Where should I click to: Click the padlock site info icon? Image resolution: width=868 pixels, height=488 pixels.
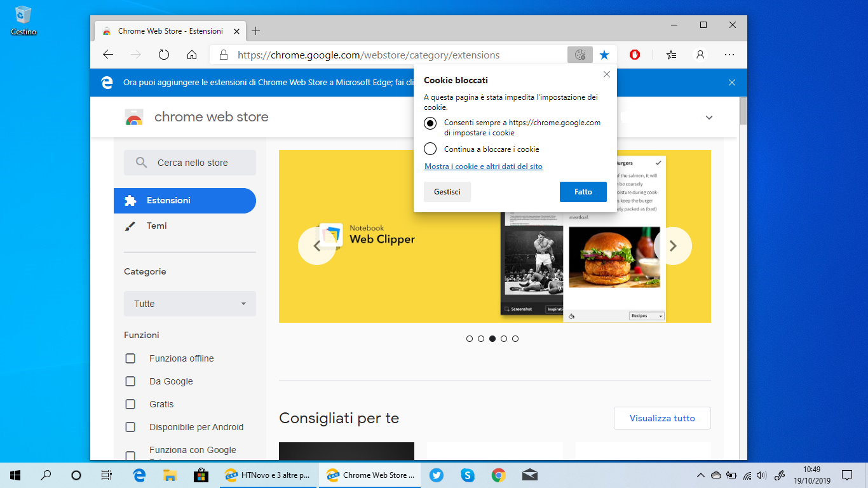(224, 55)
